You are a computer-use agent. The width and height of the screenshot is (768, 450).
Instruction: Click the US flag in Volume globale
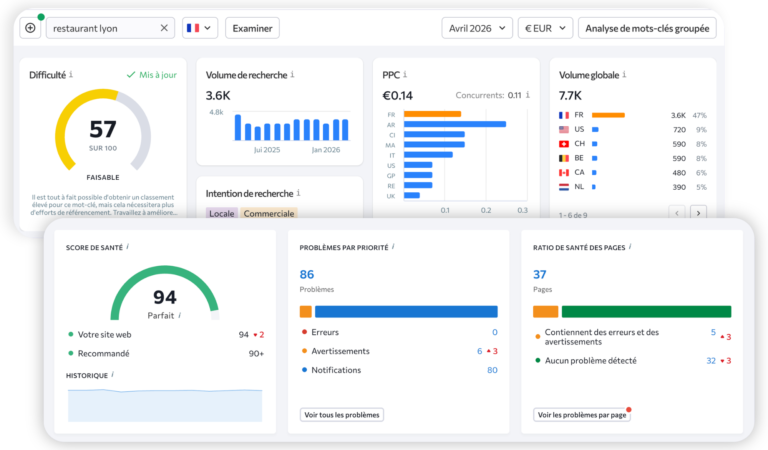pyautogui.click(x=564, y=129)
